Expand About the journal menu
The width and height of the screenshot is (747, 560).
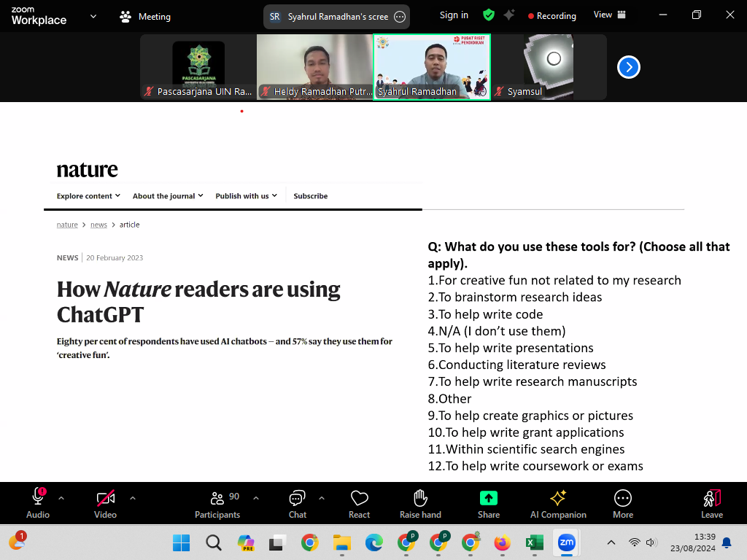coord(168,195)
